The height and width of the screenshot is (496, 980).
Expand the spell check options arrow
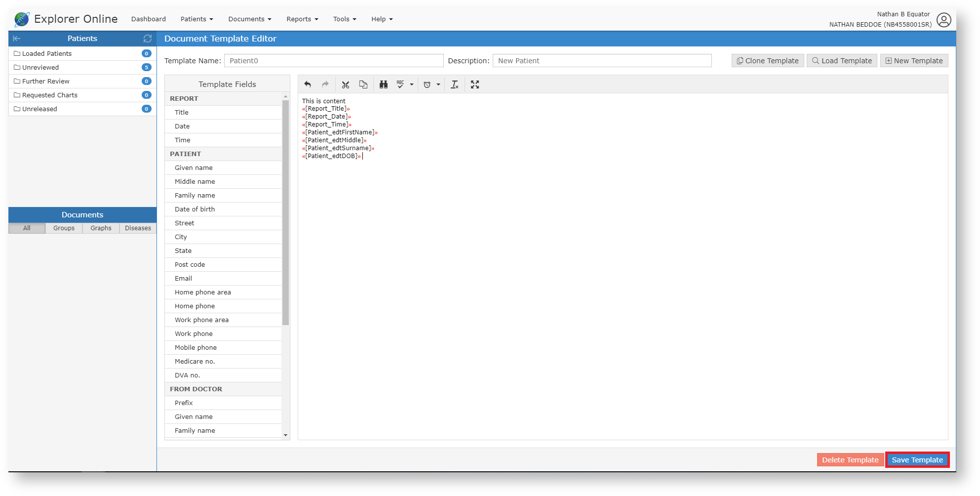(x=412, y=84)
